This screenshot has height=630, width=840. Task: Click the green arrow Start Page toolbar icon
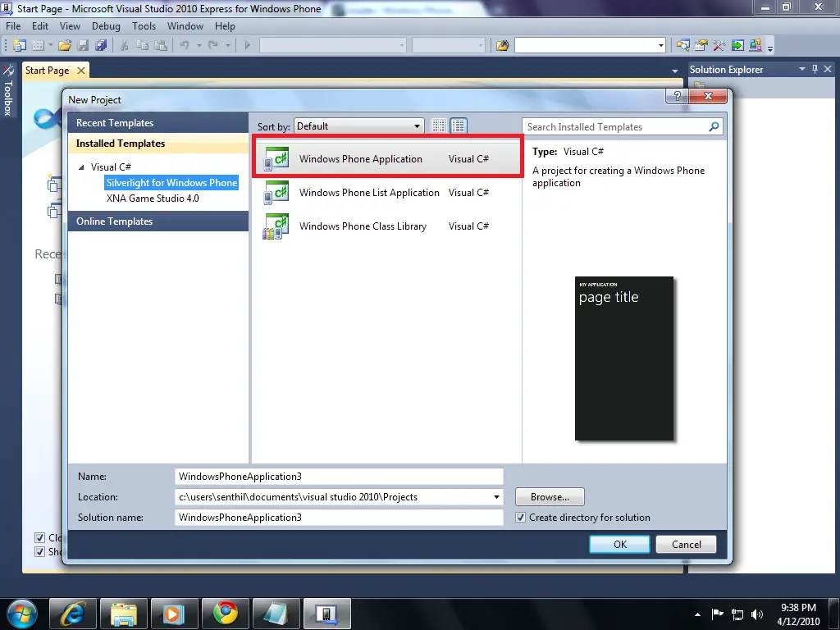click(737, 46)
